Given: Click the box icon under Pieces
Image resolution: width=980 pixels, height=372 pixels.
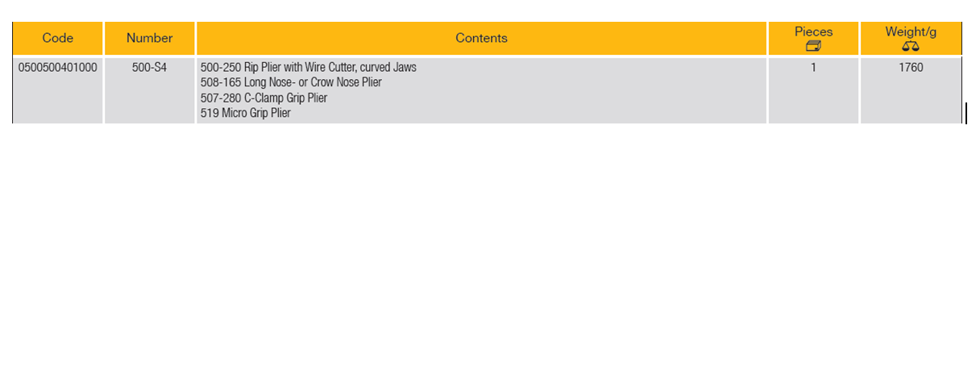Looking at the screenshot, I should pos(813,46).
